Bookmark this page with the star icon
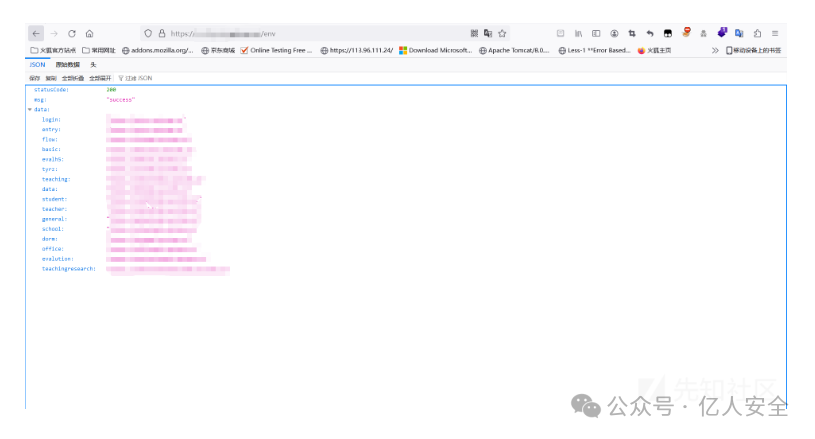Screen dimensions: 815x439 (x=502, y=33)
